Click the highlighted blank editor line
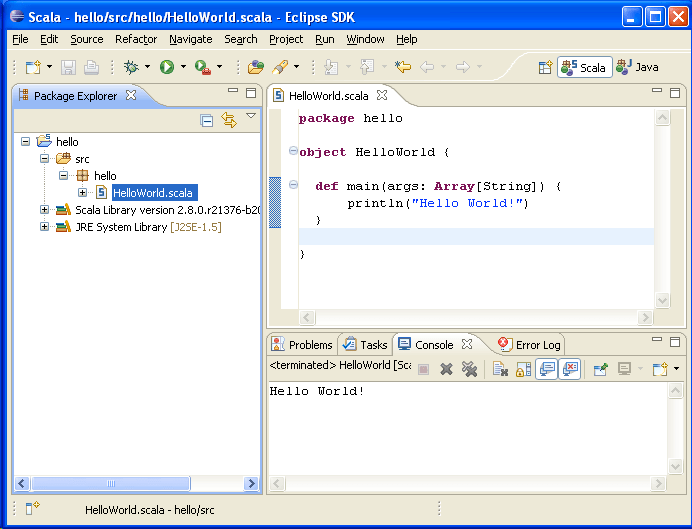Screen dimensions: 692x529 (x=476, y=236)
